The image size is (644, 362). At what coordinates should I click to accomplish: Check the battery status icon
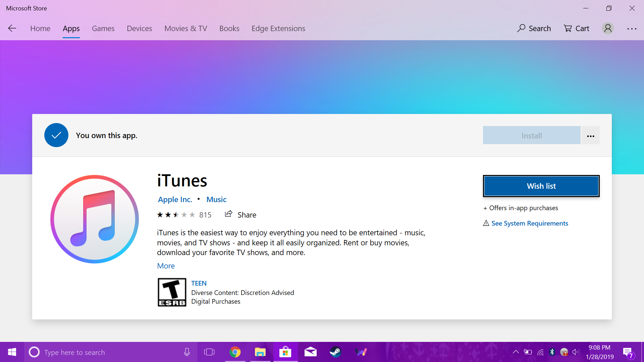point(528,352)
